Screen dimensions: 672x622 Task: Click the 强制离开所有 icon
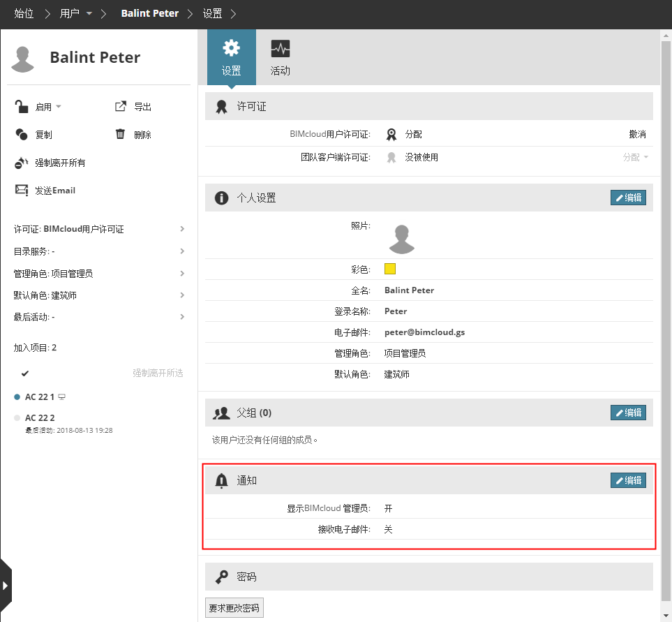[x=22, y=163]
